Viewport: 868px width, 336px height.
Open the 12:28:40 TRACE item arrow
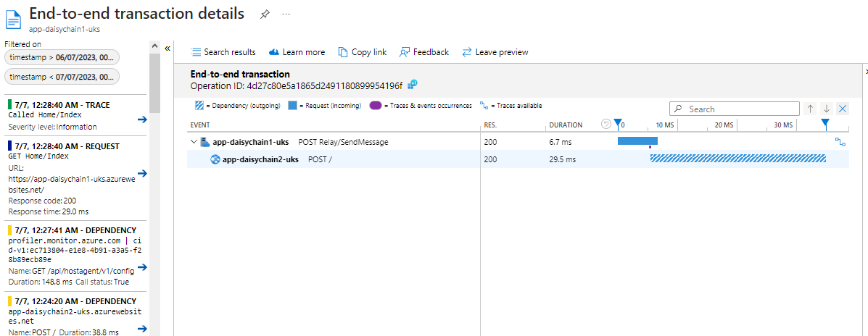pos(141,119)
